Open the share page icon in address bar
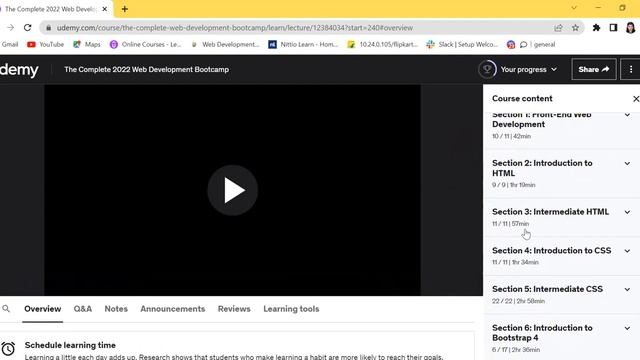The height and width of the screenshot is (360, 640). (558, 28)
